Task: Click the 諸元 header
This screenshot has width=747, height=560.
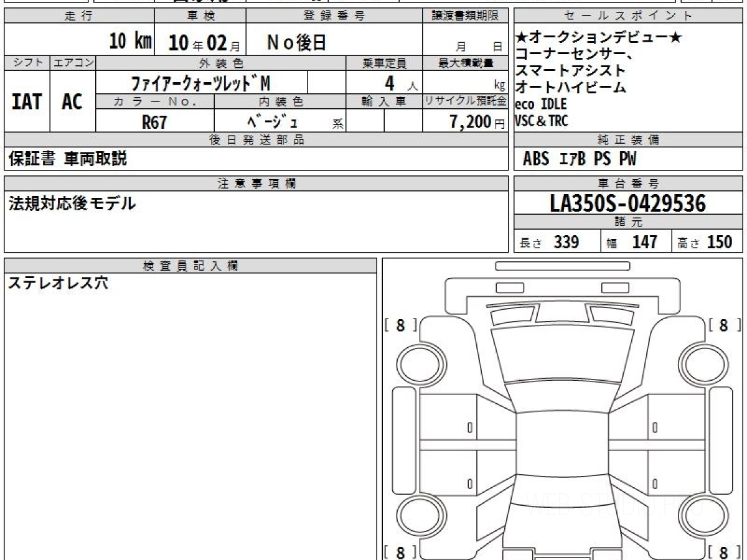Action: tap(629, 222)
